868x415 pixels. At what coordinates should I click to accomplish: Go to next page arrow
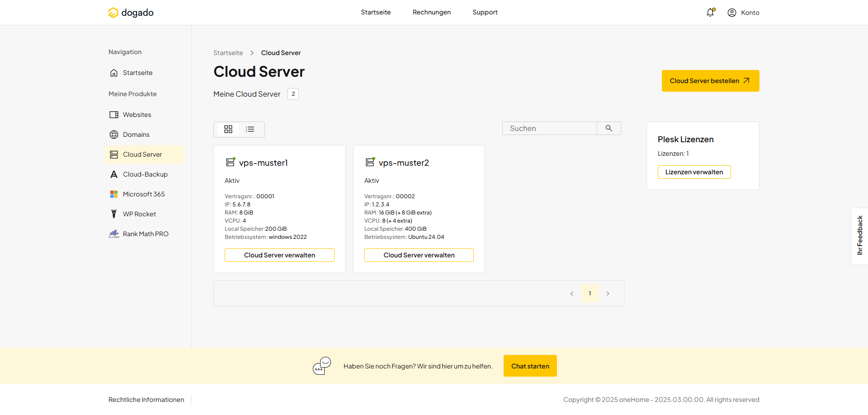tap(608, 294)
